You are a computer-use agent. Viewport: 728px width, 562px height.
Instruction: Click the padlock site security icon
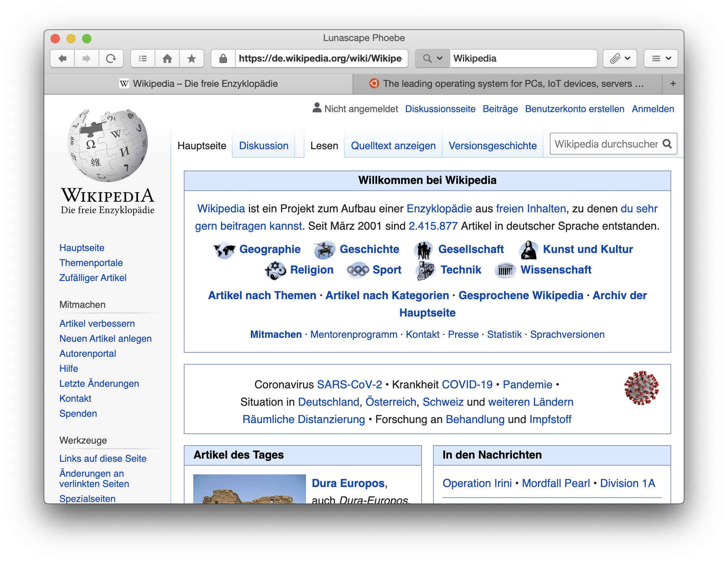(x=223, y=58)
